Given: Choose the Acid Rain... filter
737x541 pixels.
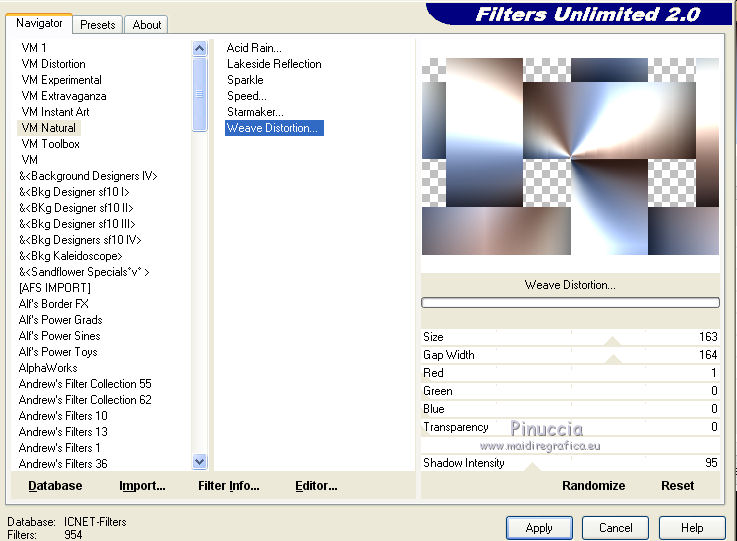Looking at the screenshot, I should coord(254,48).
